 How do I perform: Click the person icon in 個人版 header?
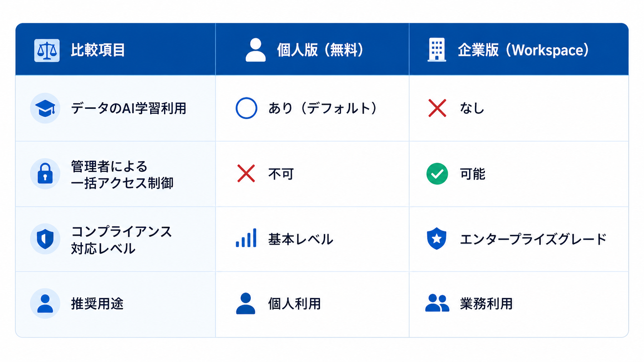coord(256,50)
